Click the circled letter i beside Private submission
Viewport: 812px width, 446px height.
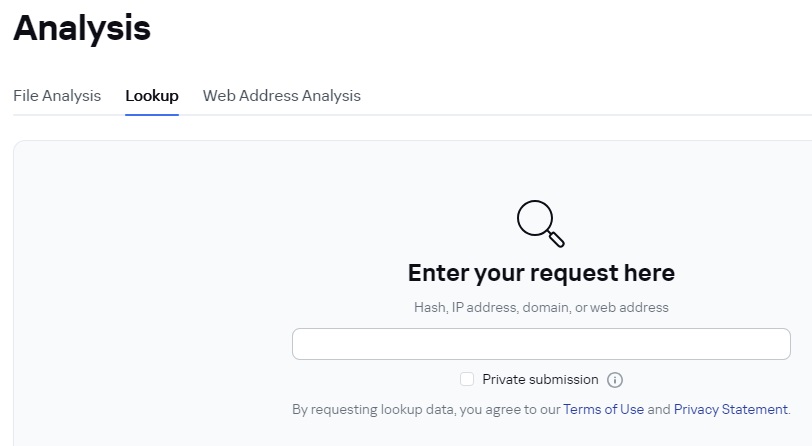coord(615,380)
